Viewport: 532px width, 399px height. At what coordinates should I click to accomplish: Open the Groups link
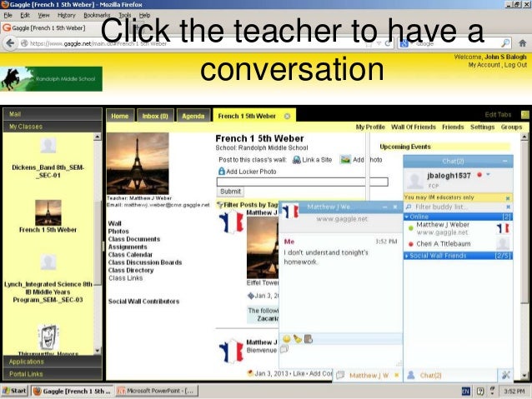point(511,127)
